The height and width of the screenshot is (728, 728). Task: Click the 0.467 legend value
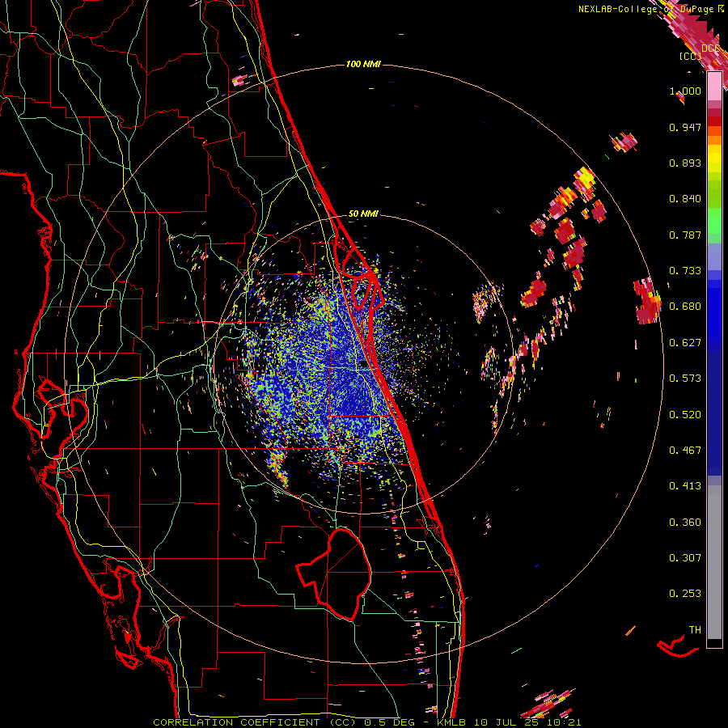(x=685, y=451)
